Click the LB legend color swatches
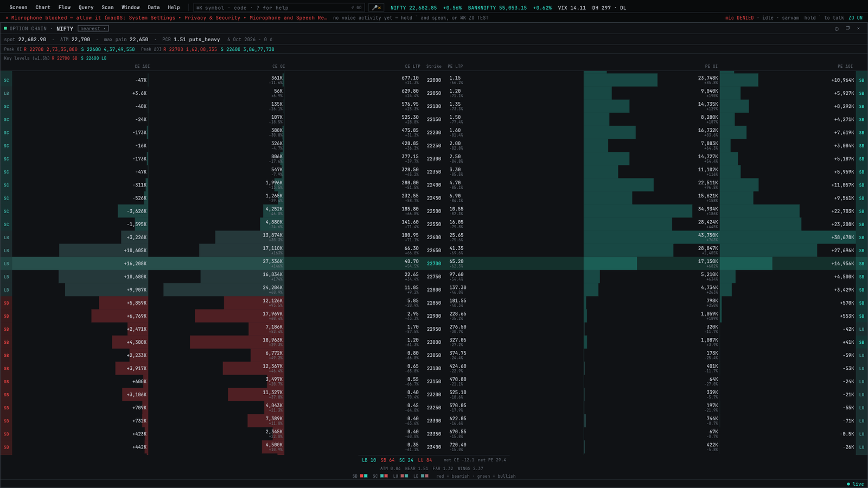 (425, 476)
